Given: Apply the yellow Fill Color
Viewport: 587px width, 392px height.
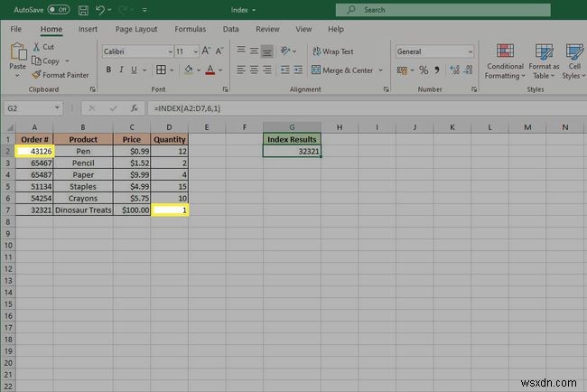Looking at the screenshot, I should point(189,70).
